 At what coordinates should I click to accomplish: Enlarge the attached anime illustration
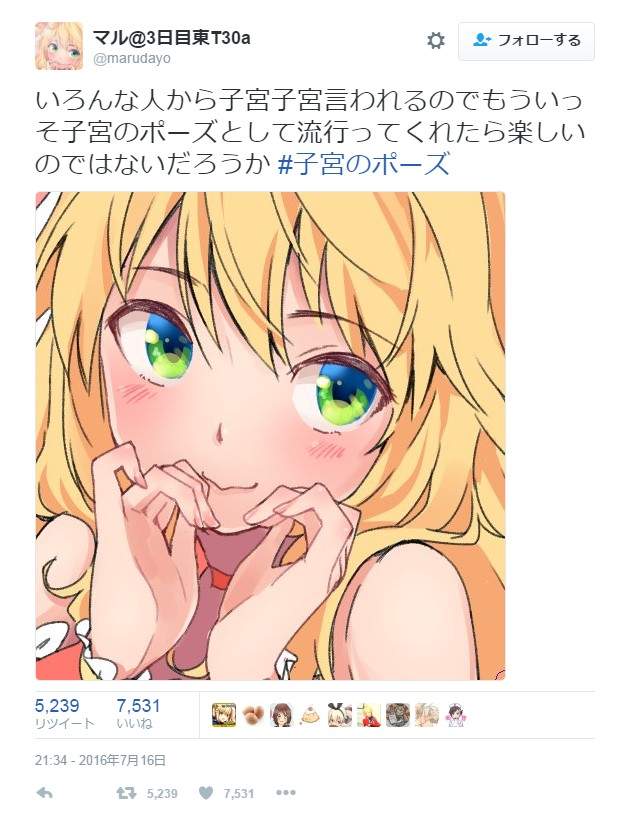point(270,436)
